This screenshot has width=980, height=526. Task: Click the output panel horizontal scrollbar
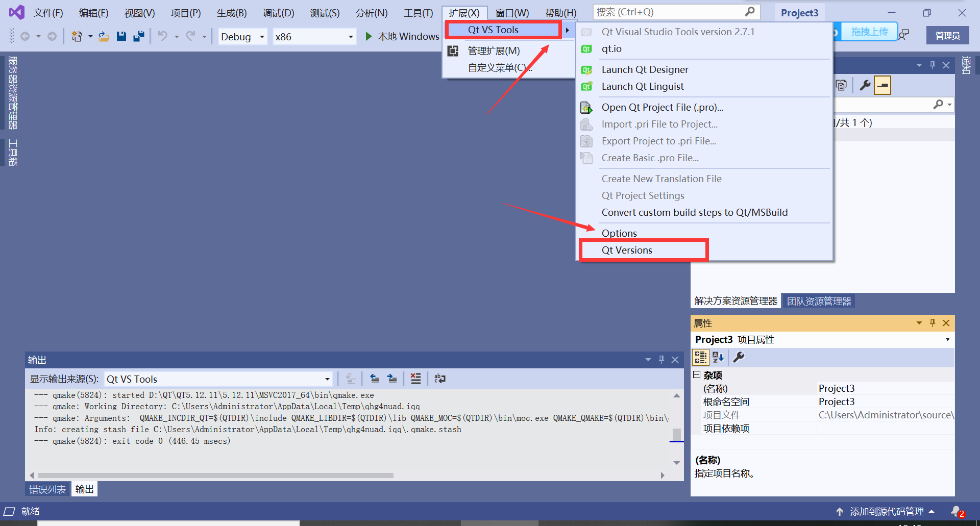pos(216,475)
